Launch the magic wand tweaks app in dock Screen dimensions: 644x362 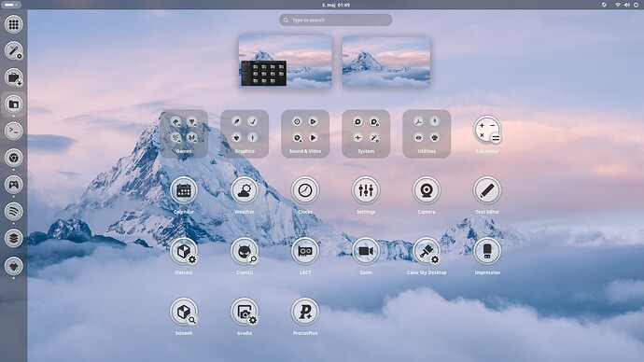tap(14, 51)
